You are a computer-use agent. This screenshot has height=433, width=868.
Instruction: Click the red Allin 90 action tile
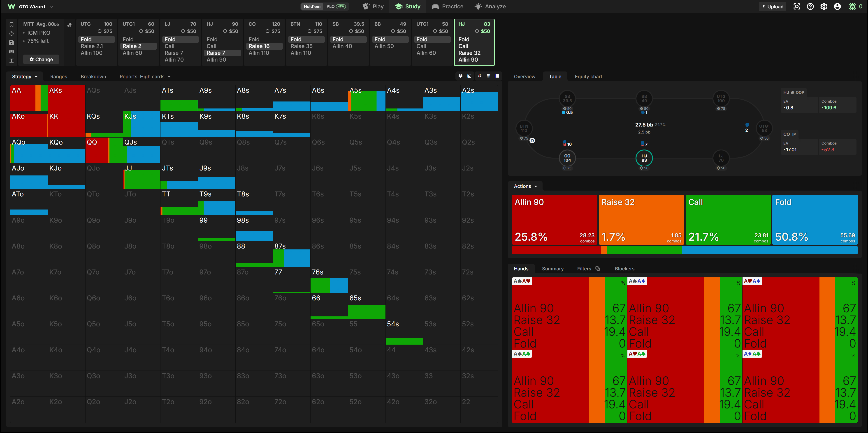(x=554, y=219)
